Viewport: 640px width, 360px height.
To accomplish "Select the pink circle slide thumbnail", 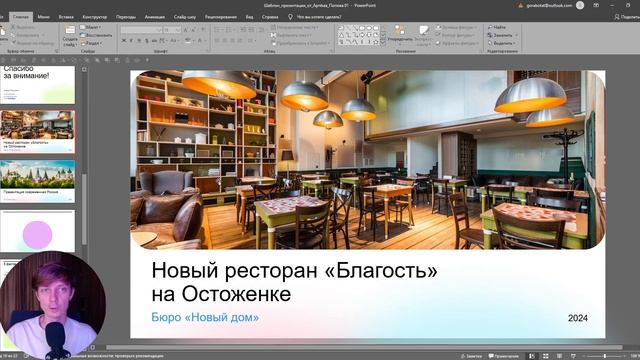I will (38, 231).
